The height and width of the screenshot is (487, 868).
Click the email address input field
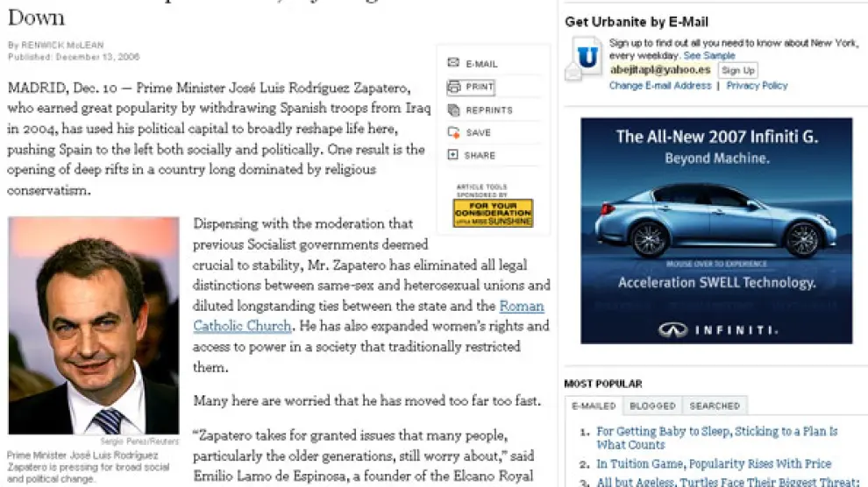pos(661,70)
